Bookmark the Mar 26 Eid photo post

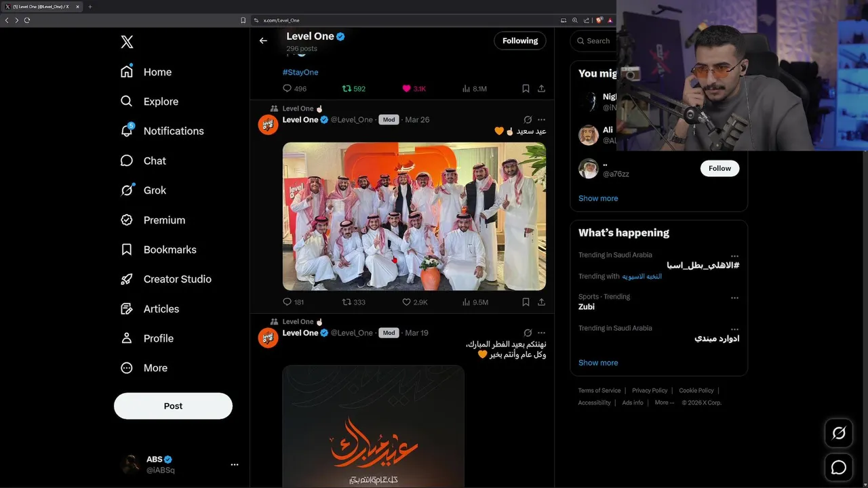(526, 302)
